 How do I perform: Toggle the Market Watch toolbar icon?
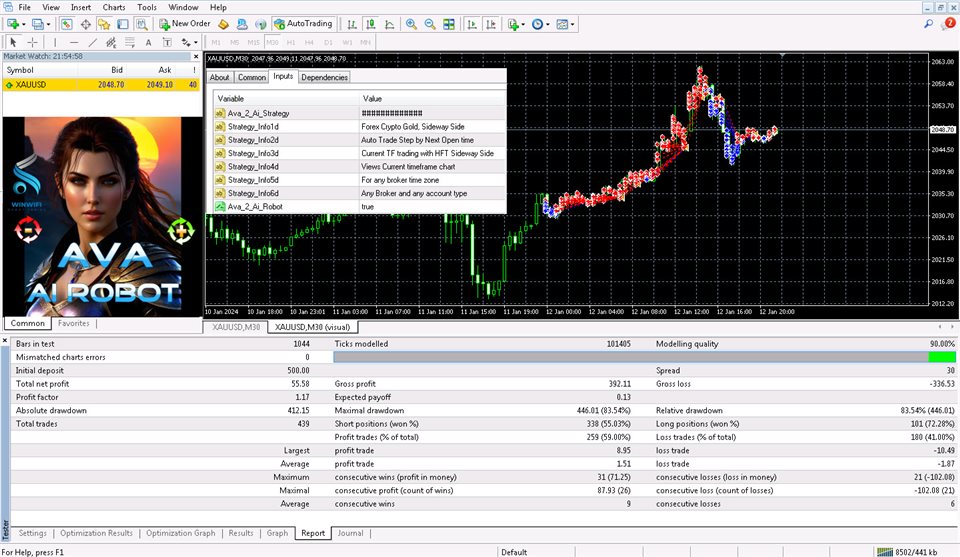(x=67, y=24)
